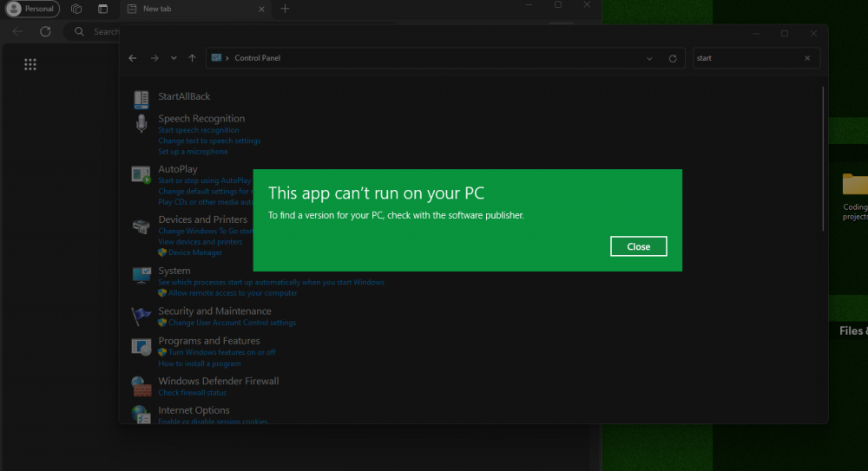Screen dimensions: 868x471
Task: Expand the recent locations chevron in Explorer
Action: click(174, 58)
